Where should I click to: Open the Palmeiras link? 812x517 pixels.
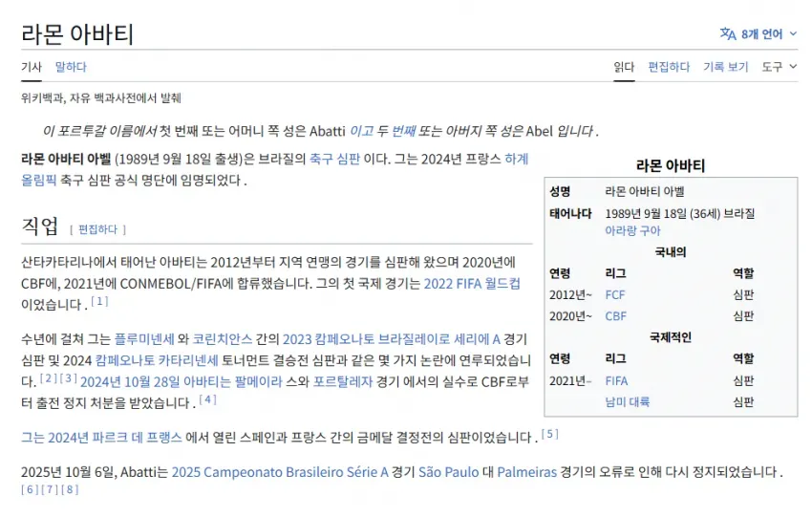(526, 472)
